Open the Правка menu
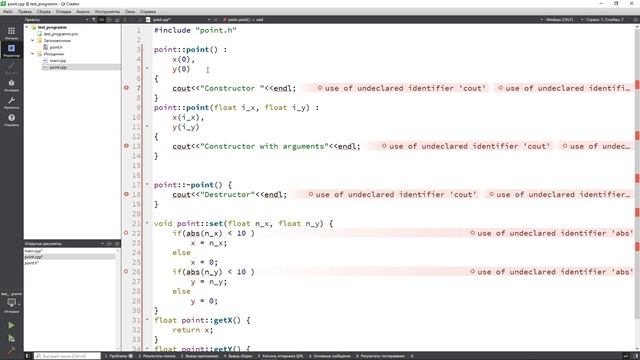 (x=24, y=11)
